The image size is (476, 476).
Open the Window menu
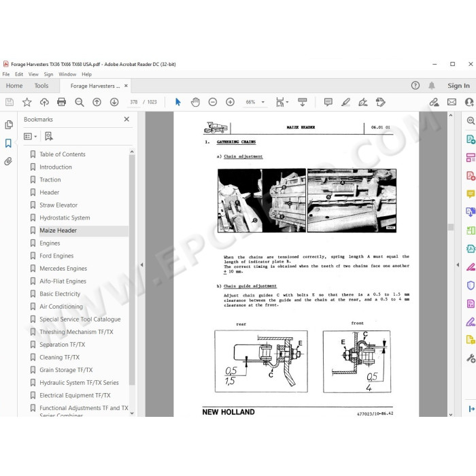(67, 74)
